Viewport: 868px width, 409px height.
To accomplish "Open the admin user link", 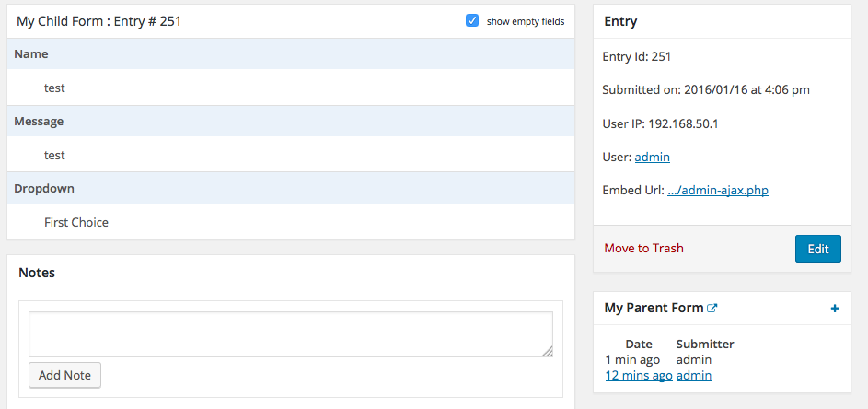I will [x=652, y=158].
